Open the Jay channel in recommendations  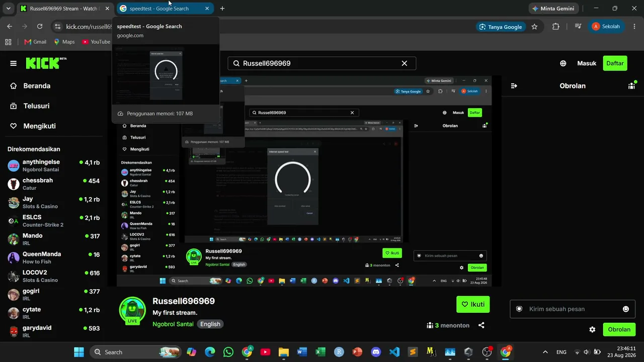point(54,203)
